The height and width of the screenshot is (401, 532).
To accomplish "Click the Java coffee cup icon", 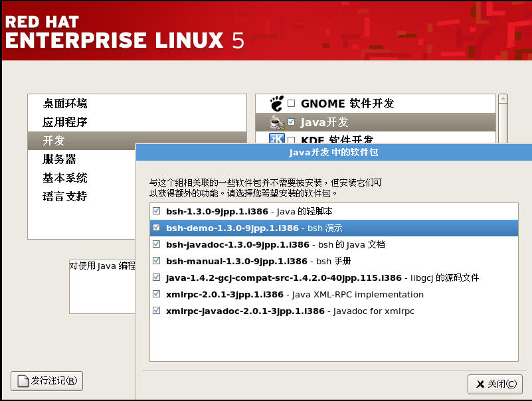I will coord(277,122).
